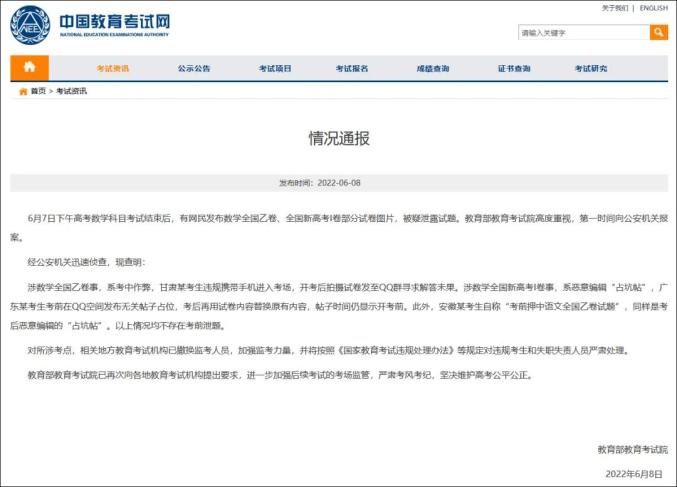Open the 考试报名 navigation tab
Viewport: 677px width, 487px height.
coord(352,68)
